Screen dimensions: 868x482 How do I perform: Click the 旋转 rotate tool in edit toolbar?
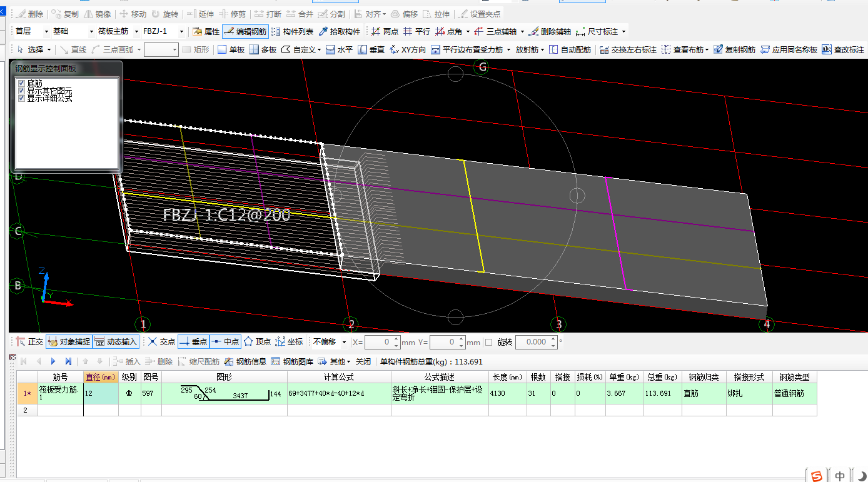click(164, 14)
